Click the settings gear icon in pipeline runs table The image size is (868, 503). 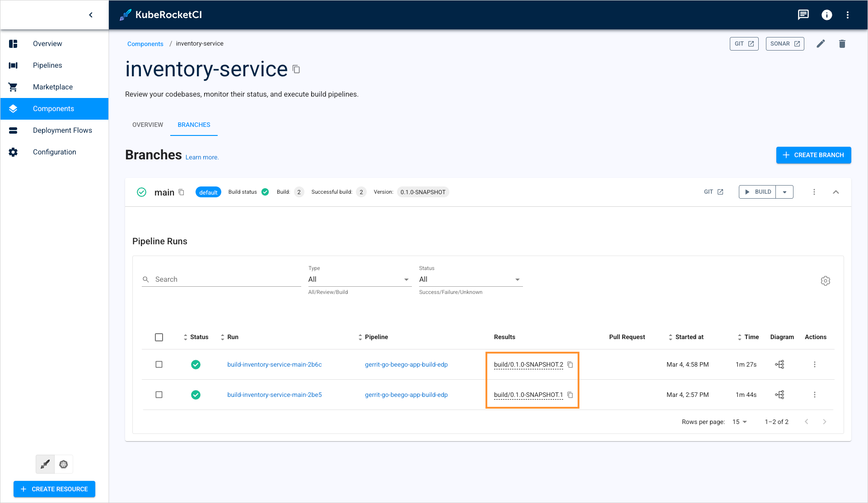tap(826, 280)
